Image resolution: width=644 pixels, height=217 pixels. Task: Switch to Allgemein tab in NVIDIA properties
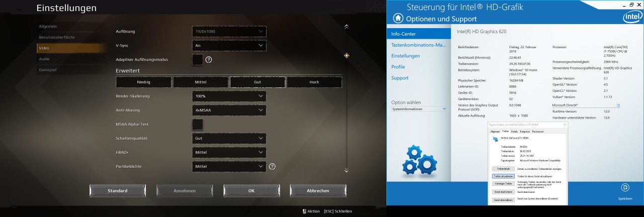[x=495, y=132]
